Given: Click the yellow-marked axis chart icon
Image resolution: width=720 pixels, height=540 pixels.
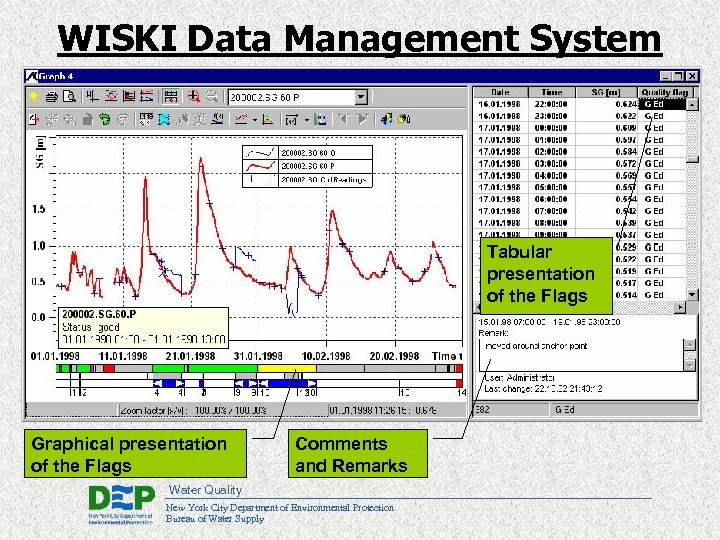Looking at the screenshot, I should click(x=268, y=120).
